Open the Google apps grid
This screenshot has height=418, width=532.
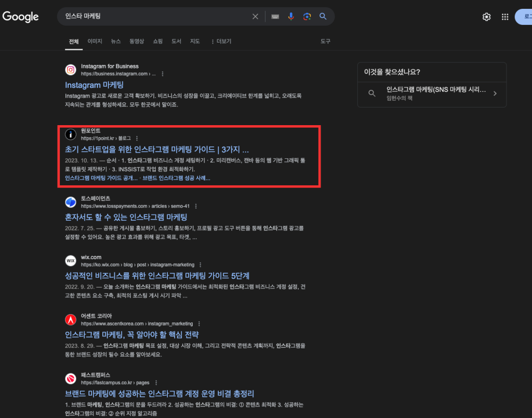(504, 16)
